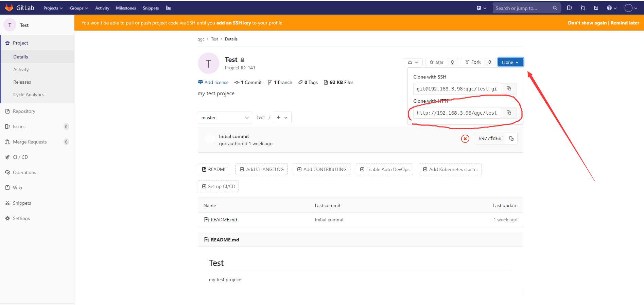Open the 1 Branch link

coord(280,82)
